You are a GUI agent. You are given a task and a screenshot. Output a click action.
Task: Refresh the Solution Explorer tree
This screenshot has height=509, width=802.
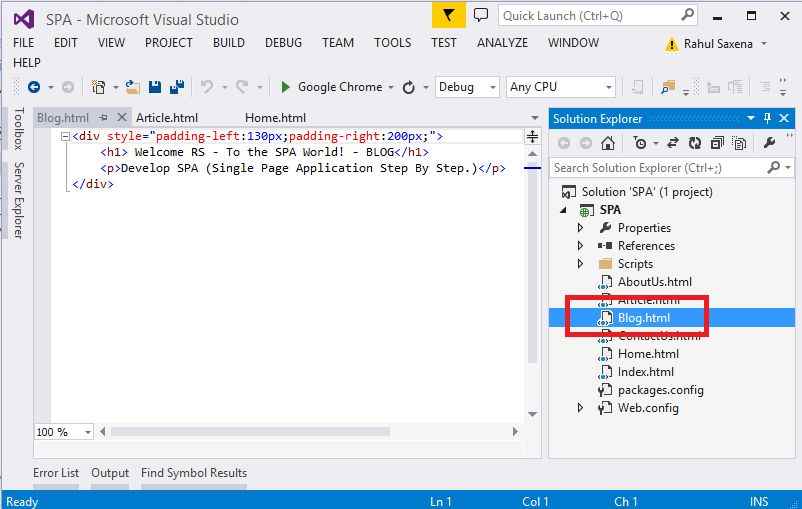click(x=693, y=143)
